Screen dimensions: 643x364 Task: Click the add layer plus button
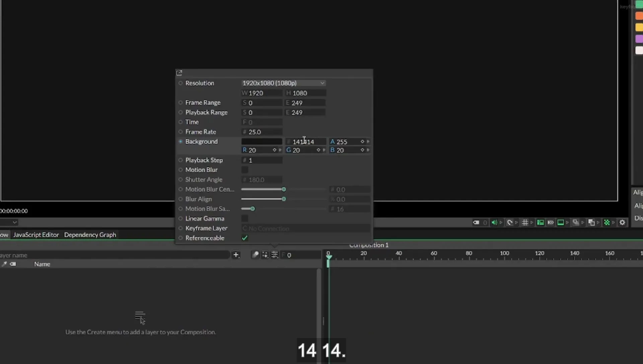[x=236, y=255]
